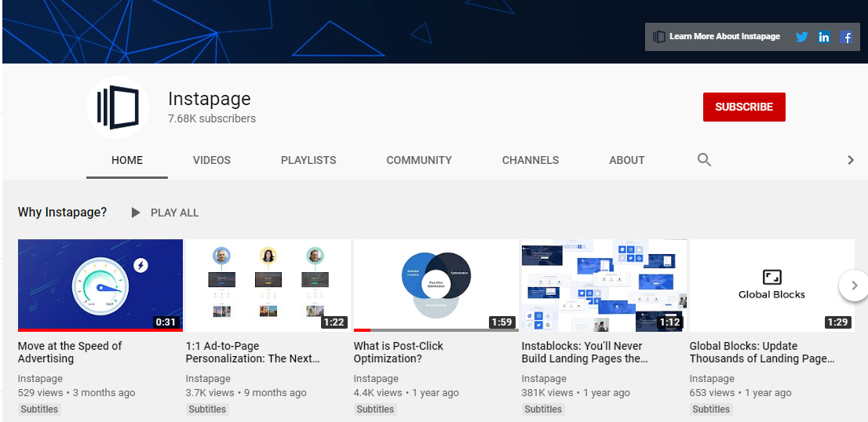Open the Instablocks video thumbnail
868x422 pixels.
tap(604, 286)
